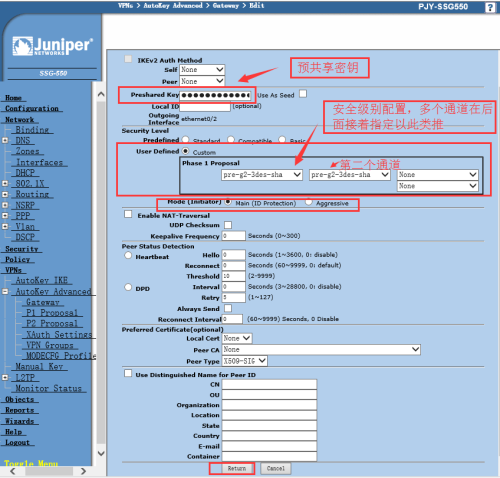Viewport: 500px width, 478px height.
Task: Select DPD peer status detection
Action: tap(128, 287)
